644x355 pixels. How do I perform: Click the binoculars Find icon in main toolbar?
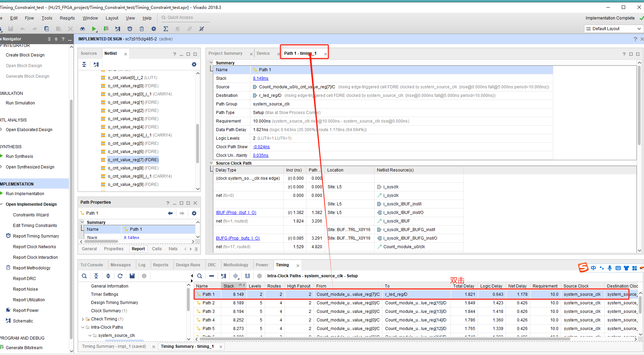tap(82, 29)
